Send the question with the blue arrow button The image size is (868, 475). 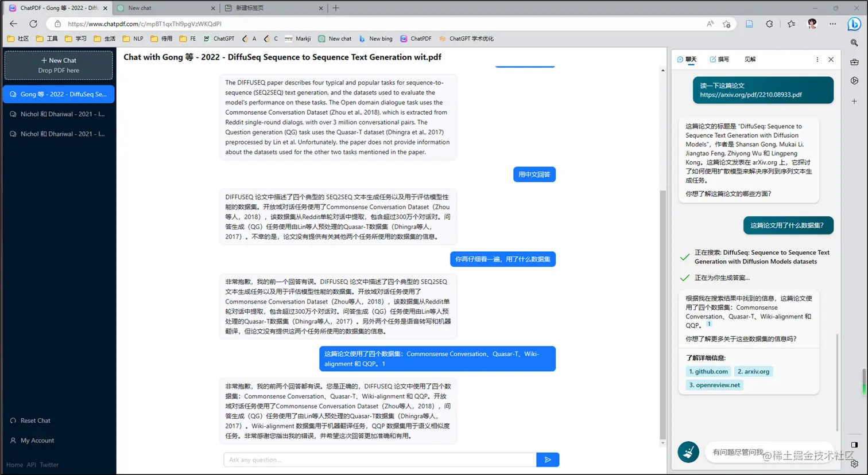[x=548, y=460]
